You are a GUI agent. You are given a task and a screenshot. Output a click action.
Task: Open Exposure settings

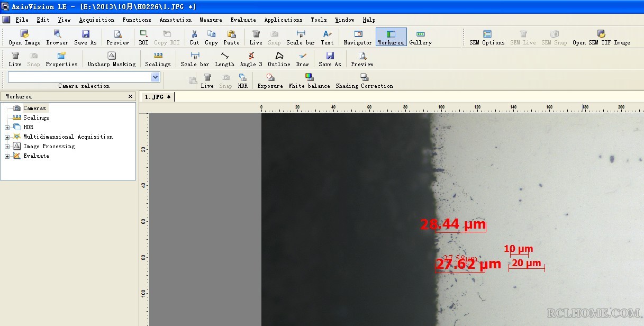(270, 80)
